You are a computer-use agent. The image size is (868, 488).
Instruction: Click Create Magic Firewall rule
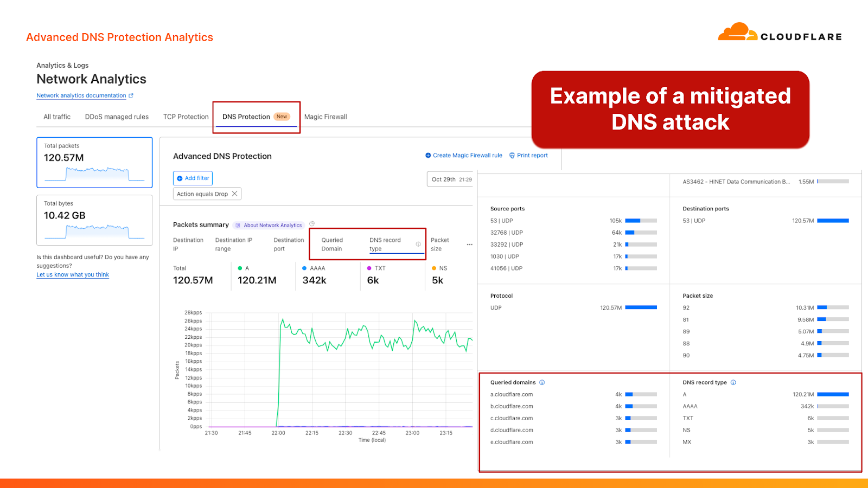click(468, 155)
